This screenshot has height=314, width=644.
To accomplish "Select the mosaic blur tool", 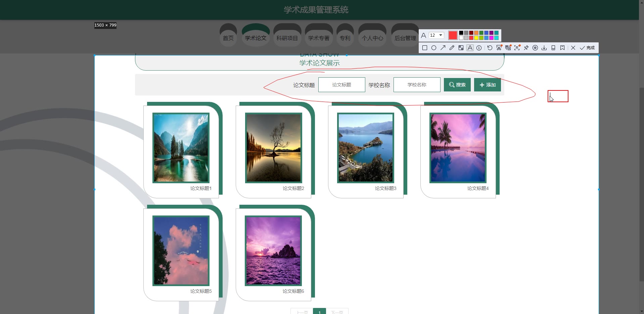I will [x=461, y=48].
